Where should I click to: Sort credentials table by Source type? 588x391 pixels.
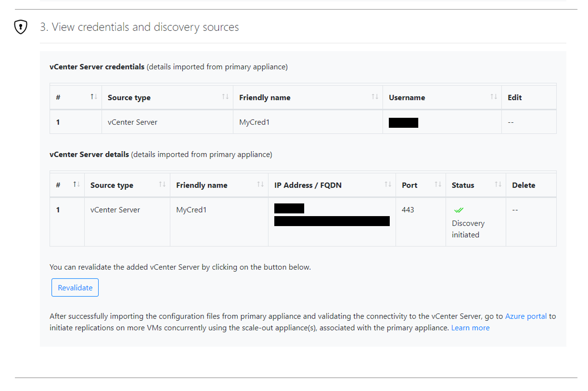(x=225, y=97)
